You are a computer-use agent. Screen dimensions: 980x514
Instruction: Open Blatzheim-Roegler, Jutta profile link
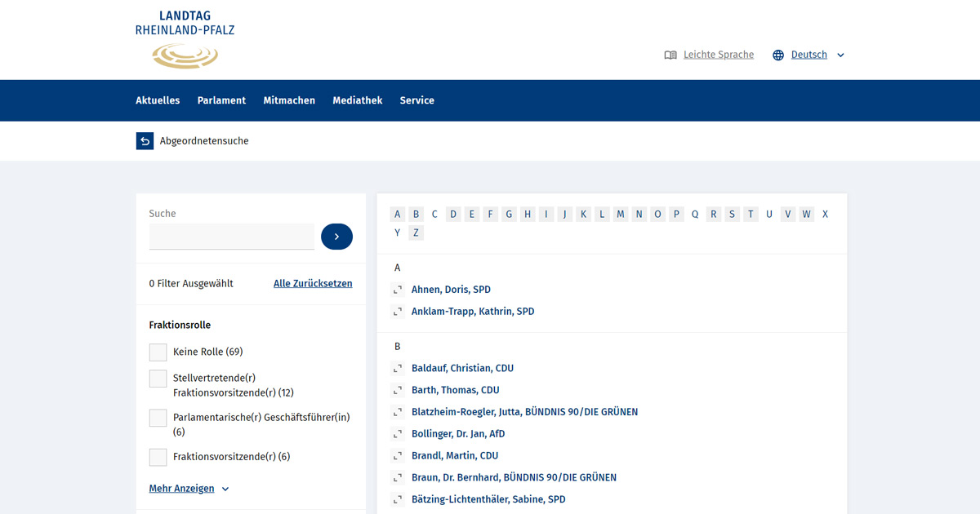tap(524, 412)
